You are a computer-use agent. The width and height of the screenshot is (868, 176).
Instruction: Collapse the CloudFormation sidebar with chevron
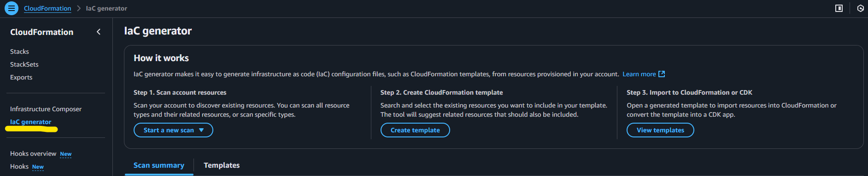tap(99, 32)
